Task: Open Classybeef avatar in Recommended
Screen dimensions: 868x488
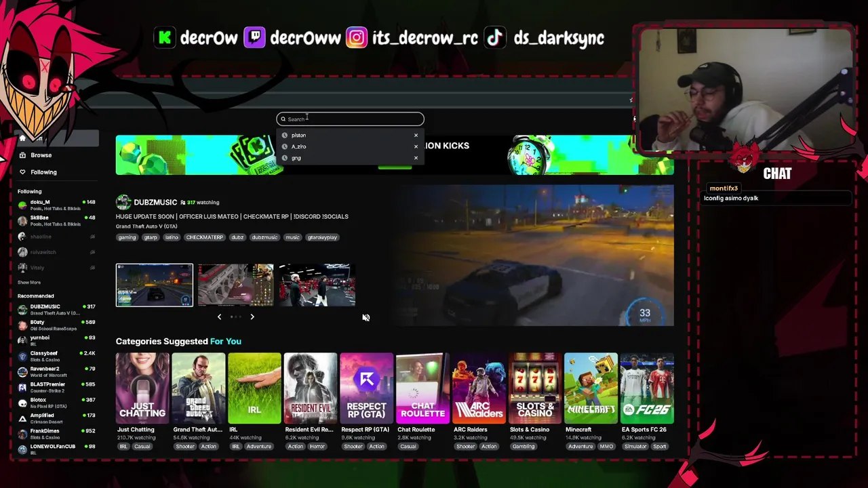Action: pos(22,356)
